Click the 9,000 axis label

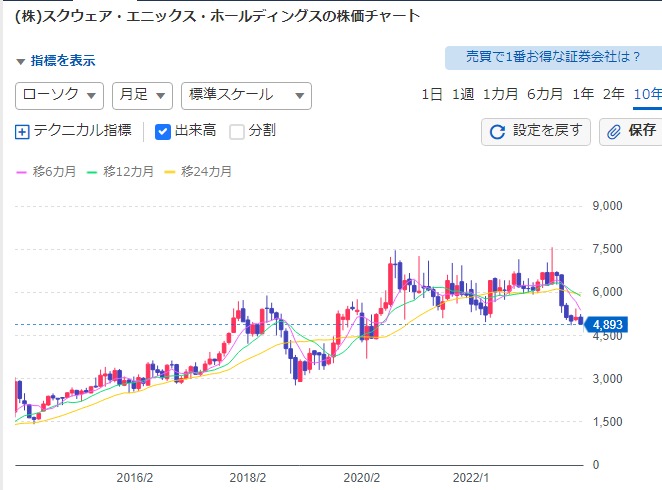[607, 206]
